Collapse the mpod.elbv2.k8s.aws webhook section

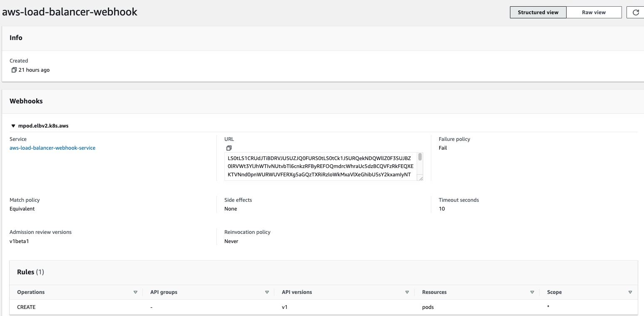[13, 126]
